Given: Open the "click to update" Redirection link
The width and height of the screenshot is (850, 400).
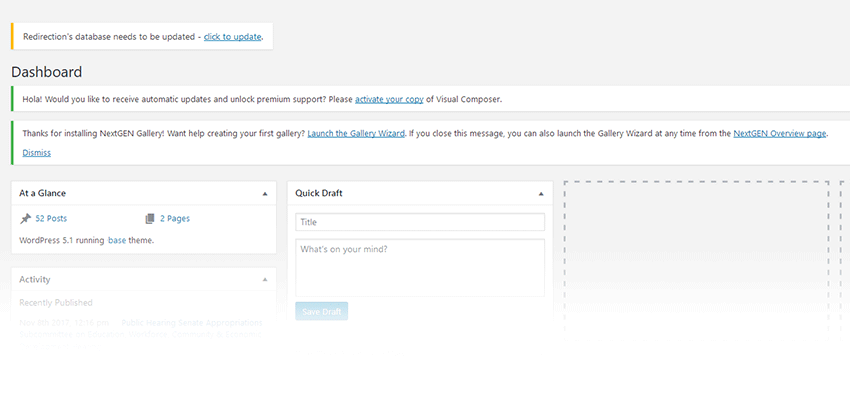Looking at the screenshot, I should [232, 37].
